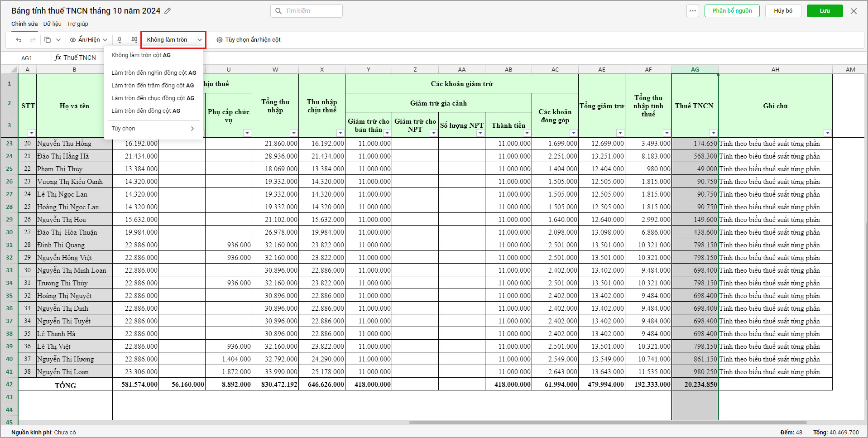Toggle the Ẩn/Hiện visibility dropdown
Image resolution: width=868 pixels, height=438 pixels.
[x=89, y=40]
